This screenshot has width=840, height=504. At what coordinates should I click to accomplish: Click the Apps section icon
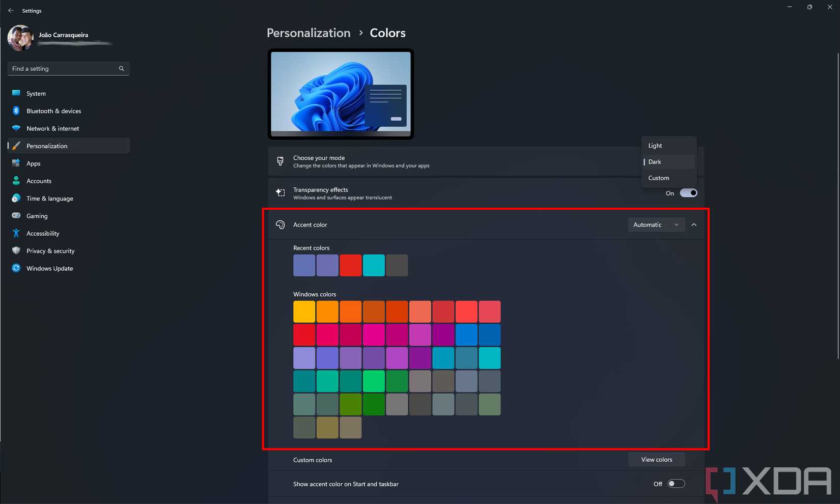coord(16,163)
